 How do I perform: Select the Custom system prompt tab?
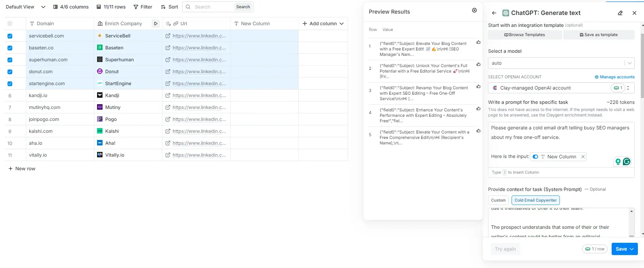click(x=498, y=200)
